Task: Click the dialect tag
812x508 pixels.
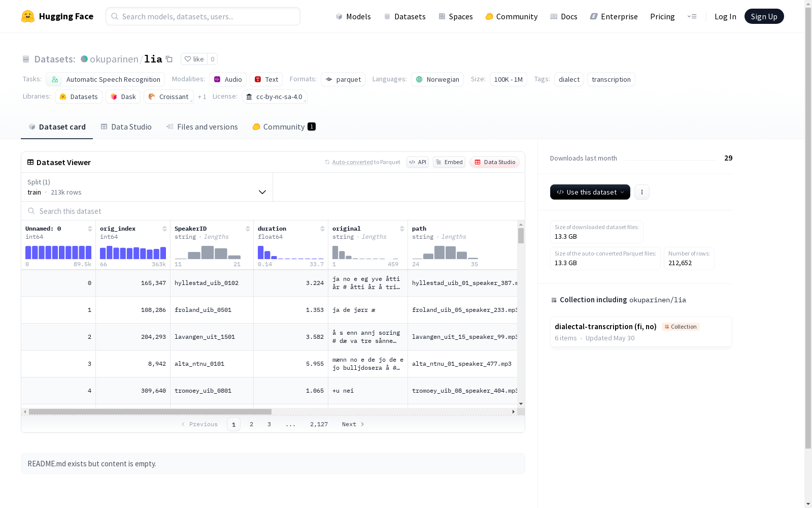Action: pyautogui.click(x=569, y=79)
